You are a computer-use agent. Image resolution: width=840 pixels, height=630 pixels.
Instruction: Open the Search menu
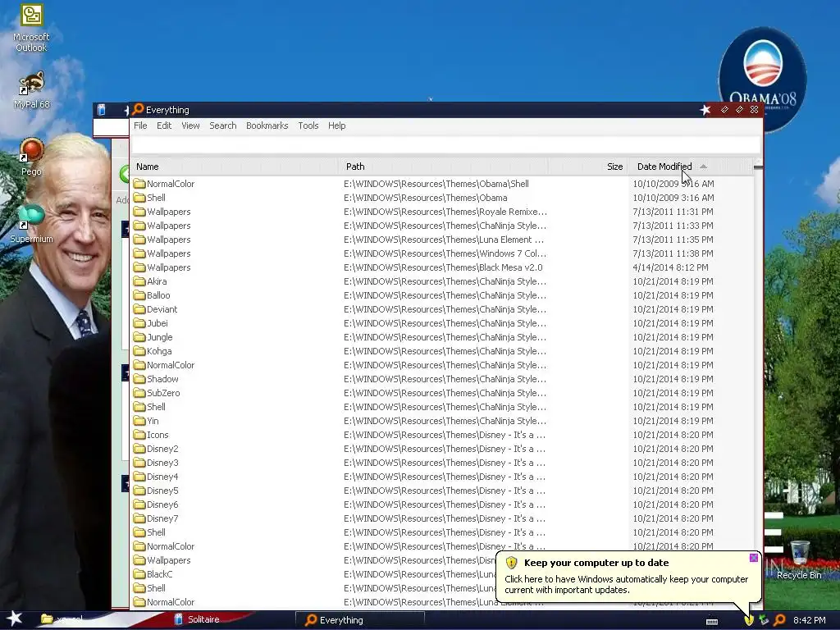pos(223,126)
